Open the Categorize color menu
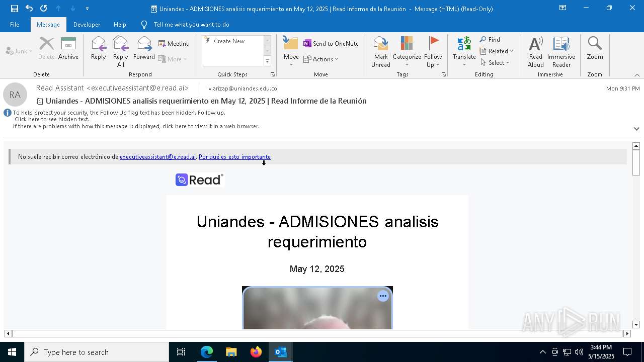644x362 pixels. point(407,51)
